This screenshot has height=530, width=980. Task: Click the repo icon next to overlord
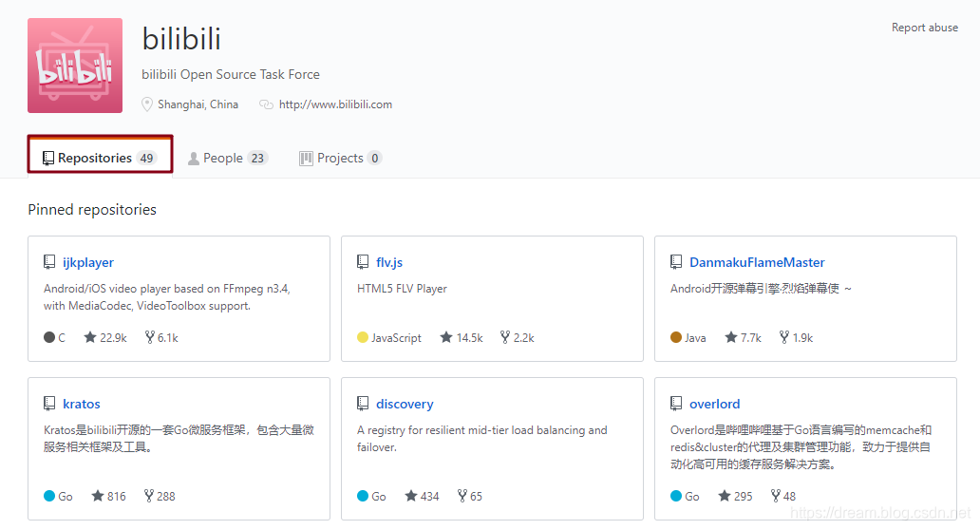pyautogui.click(x=675, y=404)
